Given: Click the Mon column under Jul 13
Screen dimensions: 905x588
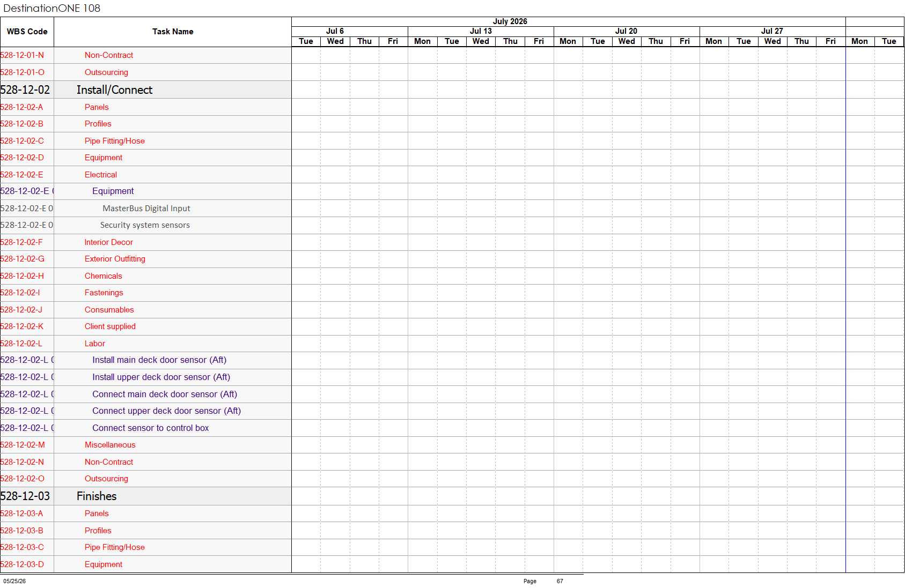Looking at the screenshot, I should [422, 41].
